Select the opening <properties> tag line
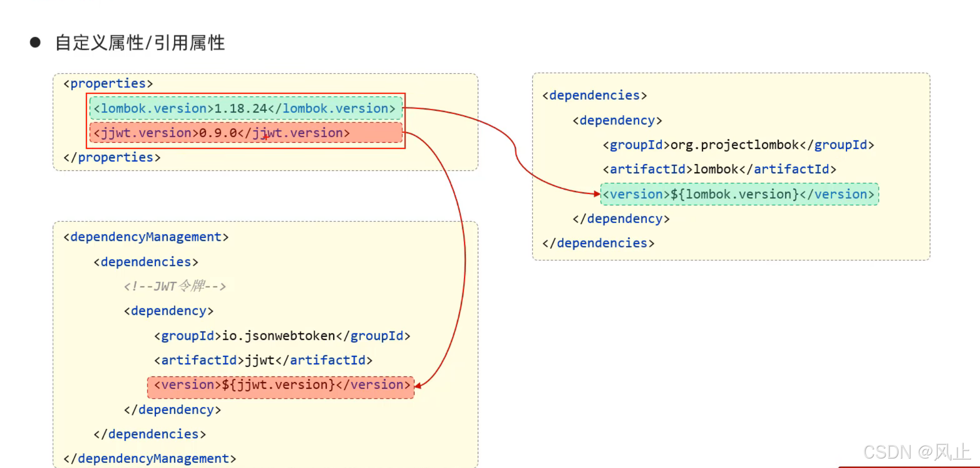The image size is (980, 468). (x=108, y=84)
